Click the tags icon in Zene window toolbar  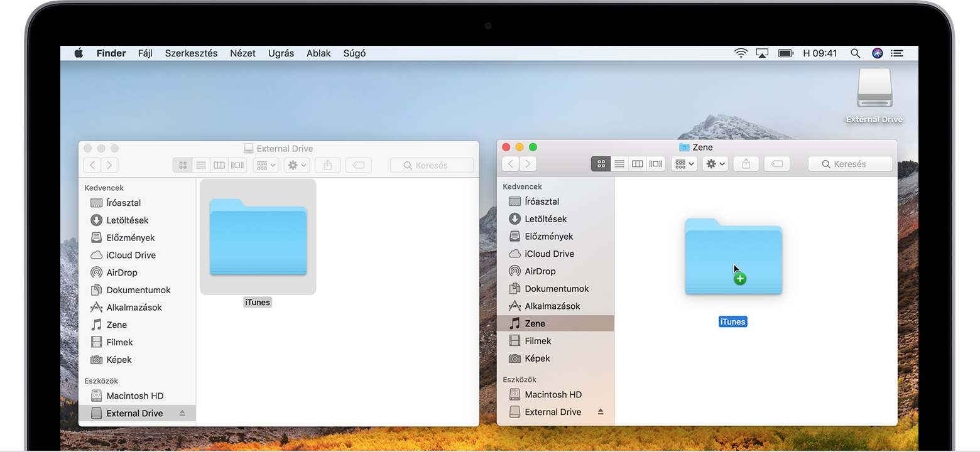[776, 164]
